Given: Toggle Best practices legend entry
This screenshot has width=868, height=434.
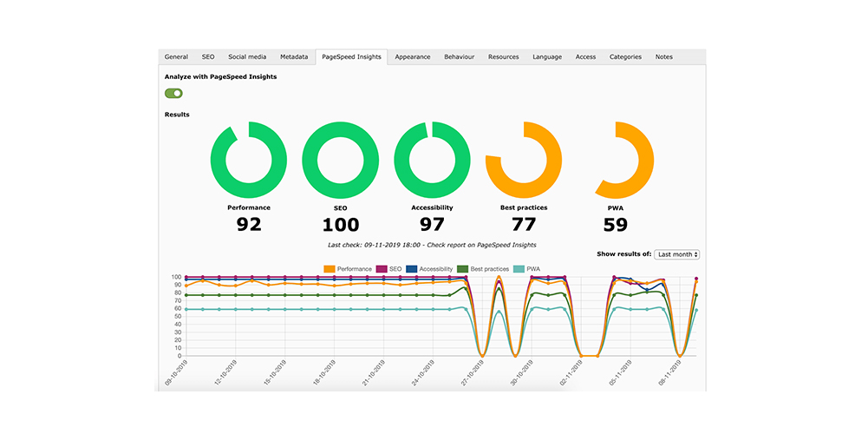Looking at the screenshot, I should tap(484, 269).
